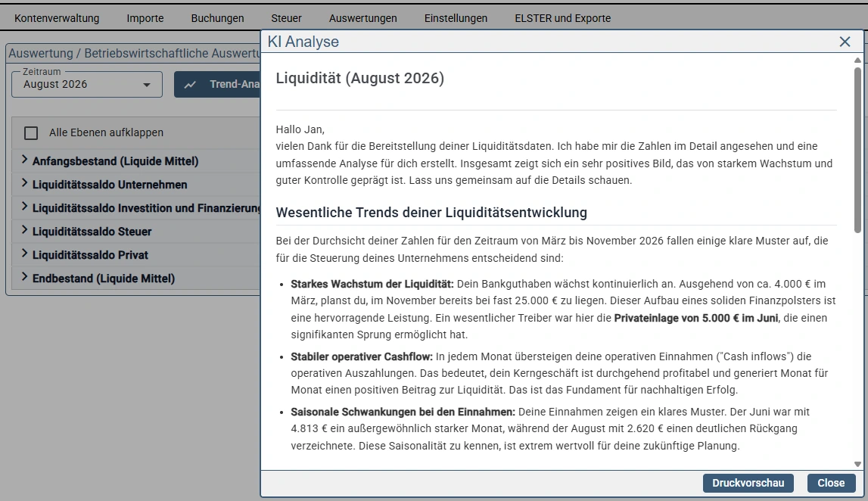
Task: Expand Liquiditätssaldo Investition und Finanzierung row
Action: coord(24,207)
